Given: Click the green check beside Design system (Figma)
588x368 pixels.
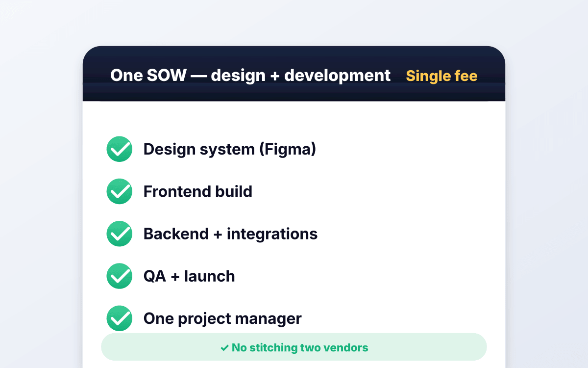Looking at the screenshot, I should (x=119, y=149).
